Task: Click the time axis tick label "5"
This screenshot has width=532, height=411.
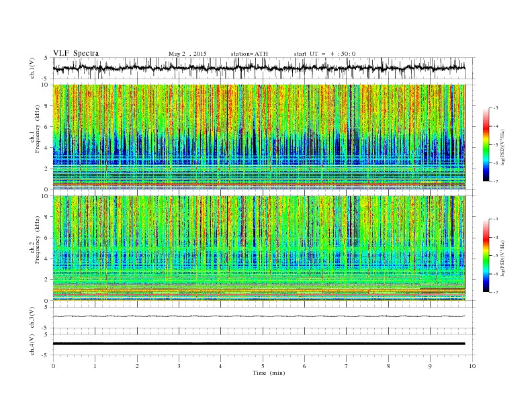Action: click(x=263, y=366)
